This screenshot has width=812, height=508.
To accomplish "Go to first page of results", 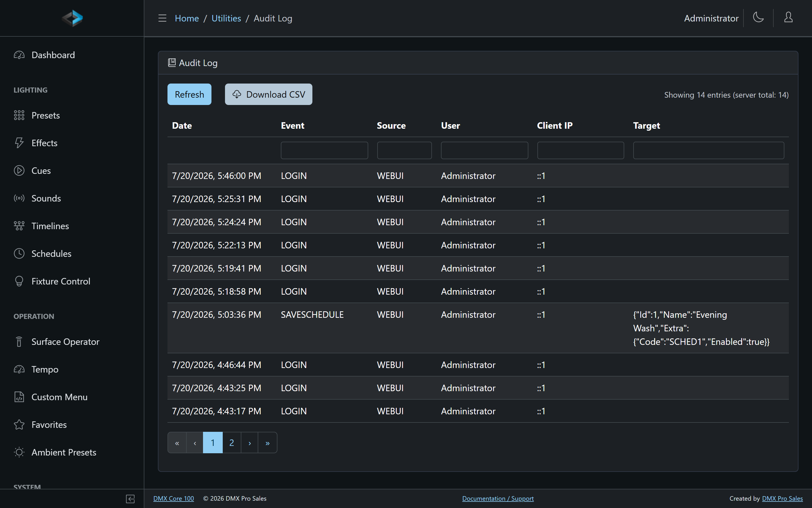I will 177,443.
